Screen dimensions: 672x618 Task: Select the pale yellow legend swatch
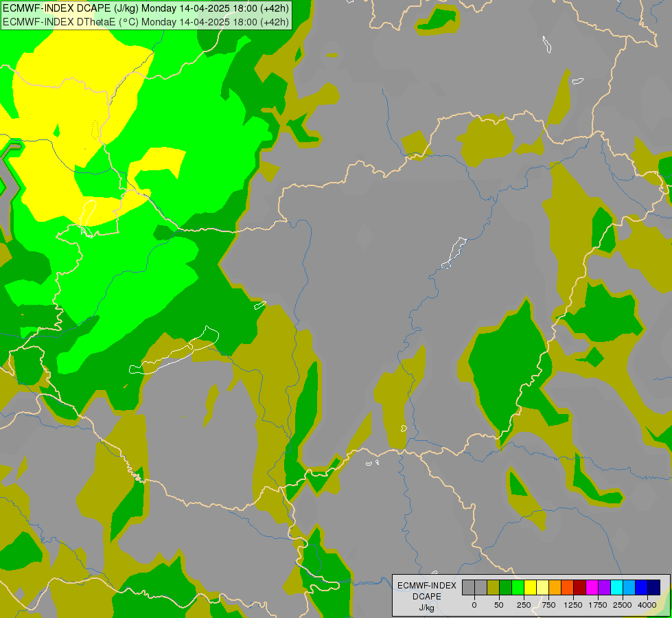pos(542,587)
